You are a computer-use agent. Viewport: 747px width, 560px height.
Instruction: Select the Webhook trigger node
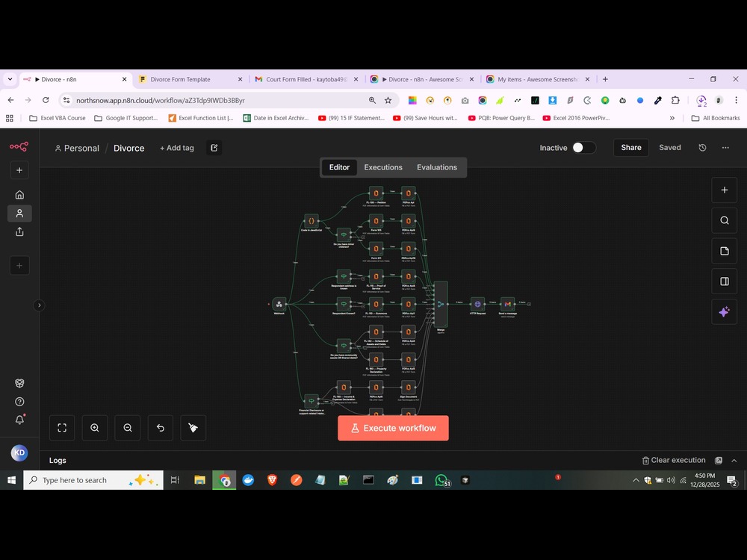click(x=279, y=304)
